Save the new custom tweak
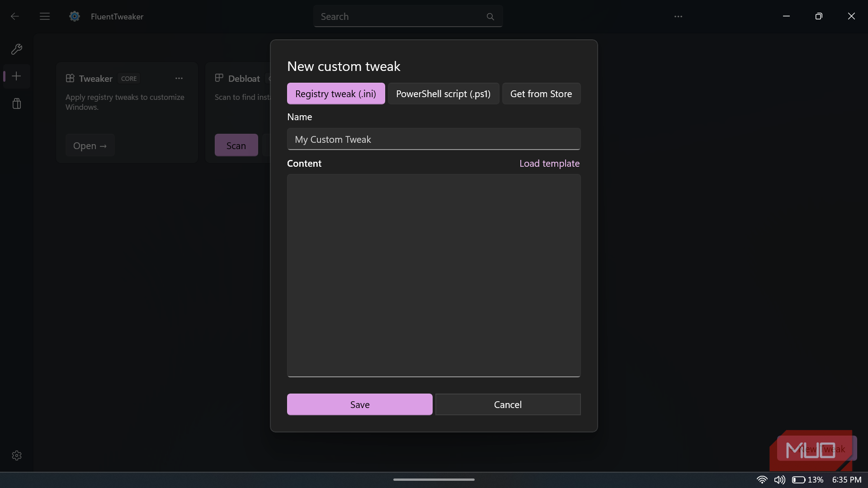 360,404
